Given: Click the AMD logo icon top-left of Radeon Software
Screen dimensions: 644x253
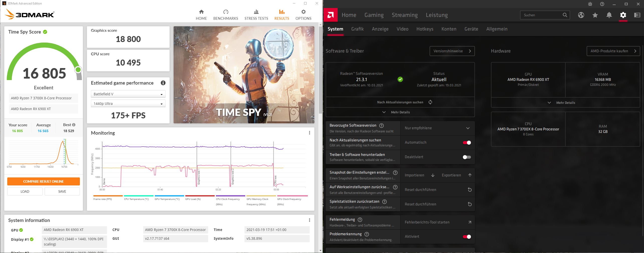Looking at the screenshot, I should coord(330,15).
